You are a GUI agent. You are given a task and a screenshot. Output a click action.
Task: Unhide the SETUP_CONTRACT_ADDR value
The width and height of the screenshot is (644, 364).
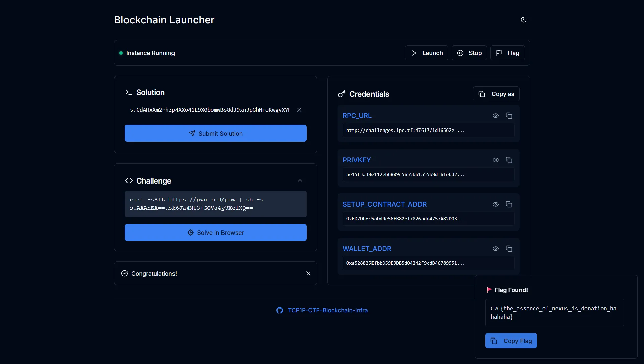pyautogui.click(x=495, y=204)
